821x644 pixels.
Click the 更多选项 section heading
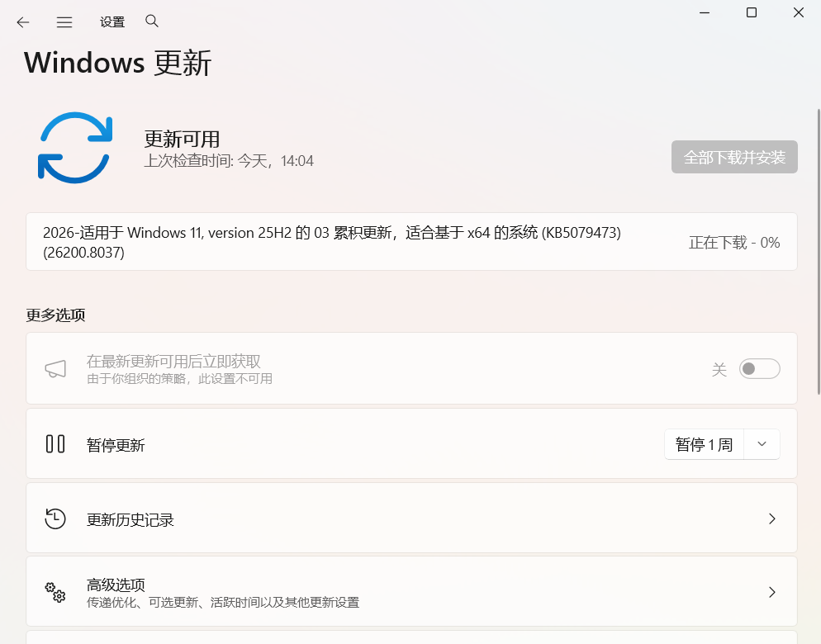pos(55,315)
